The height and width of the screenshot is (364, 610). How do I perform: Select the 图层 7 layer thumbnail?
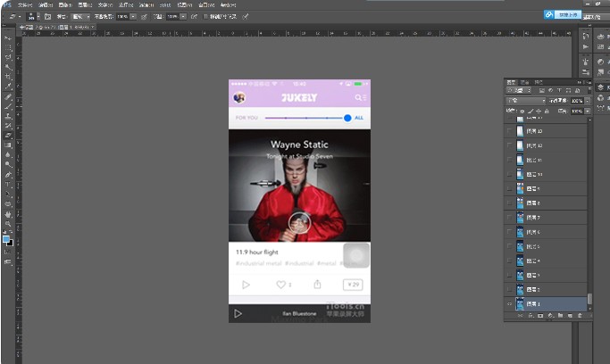[x=526, y=218]
